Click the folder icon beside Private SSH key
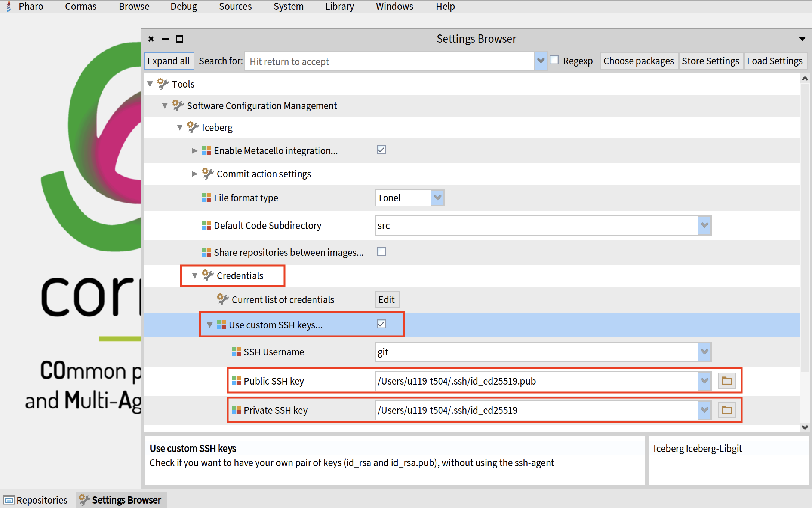 pyautogui.click(x=726, y=410)
